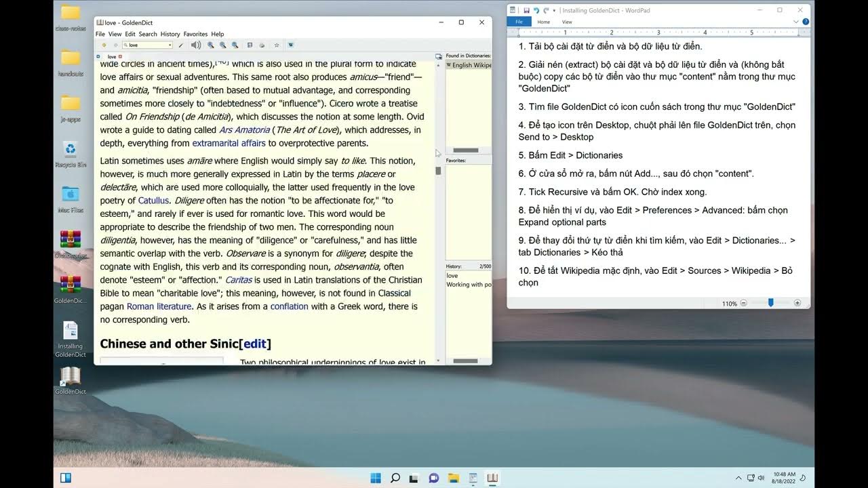This screenshot has height=488, width=868.
Task: Open WordPad help with question mark icon
Action: 806,22
